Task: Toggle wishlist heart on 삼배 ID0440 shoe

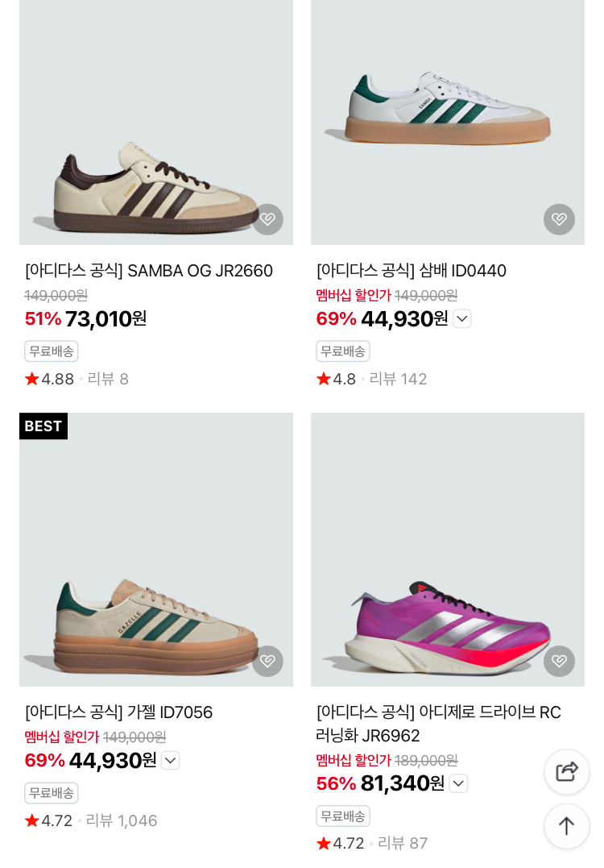Action: click(559, 219)
